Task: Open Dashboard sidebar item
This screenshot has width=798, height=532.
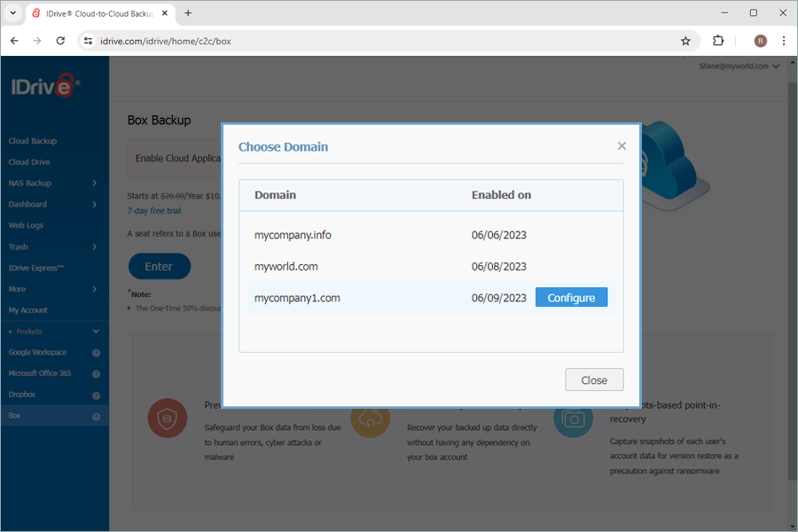Action: point(27,204)
